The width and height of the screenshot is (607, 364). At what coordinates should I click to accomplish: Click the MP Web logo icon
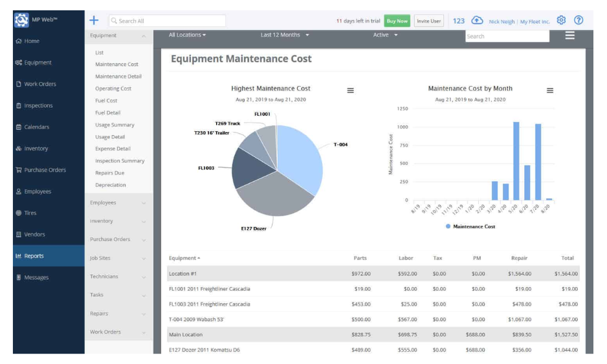(x=21, y=20)
